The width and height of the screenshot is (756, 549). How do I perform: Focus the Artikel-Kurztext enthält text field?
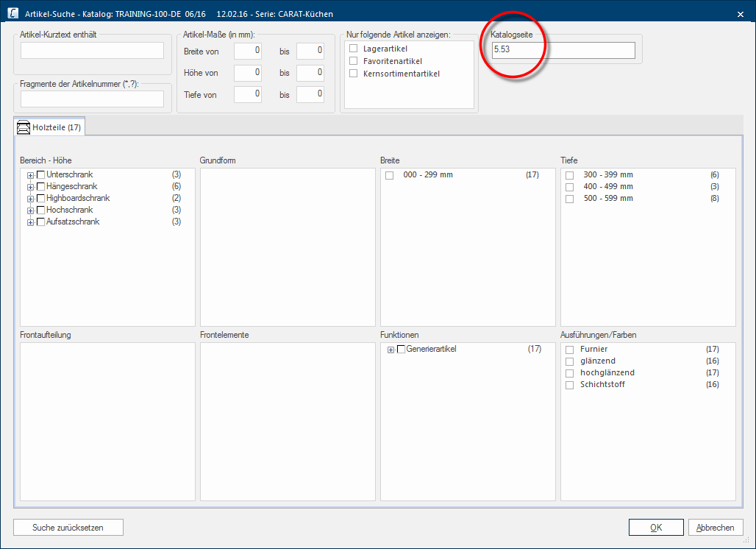(x=92, y=50)
